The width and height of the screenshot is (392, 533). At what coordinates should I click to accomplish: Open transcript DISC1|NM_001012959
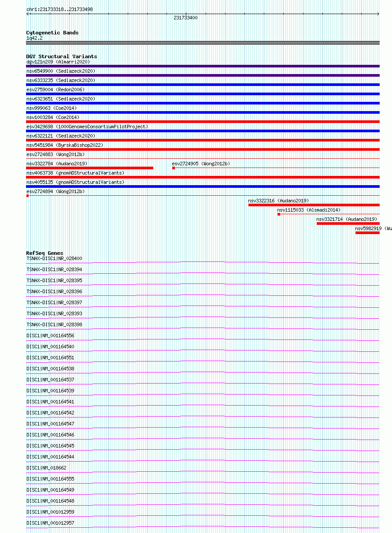(x=50, y=512)
